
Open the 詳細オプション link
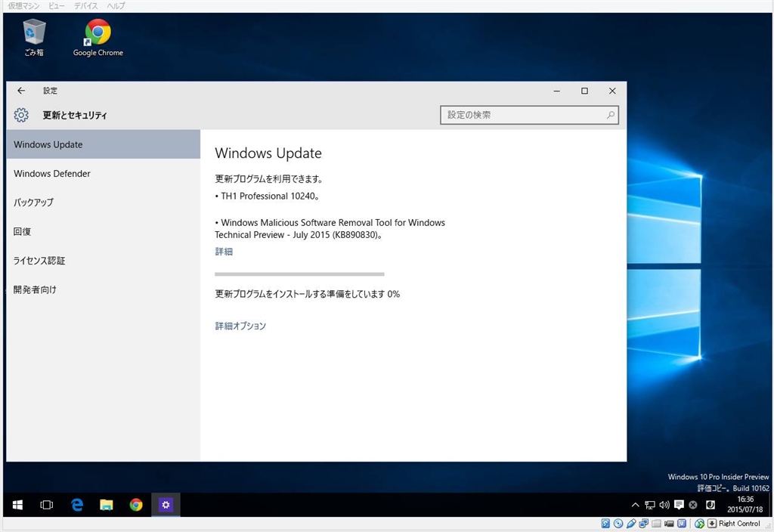click(240, 326)
